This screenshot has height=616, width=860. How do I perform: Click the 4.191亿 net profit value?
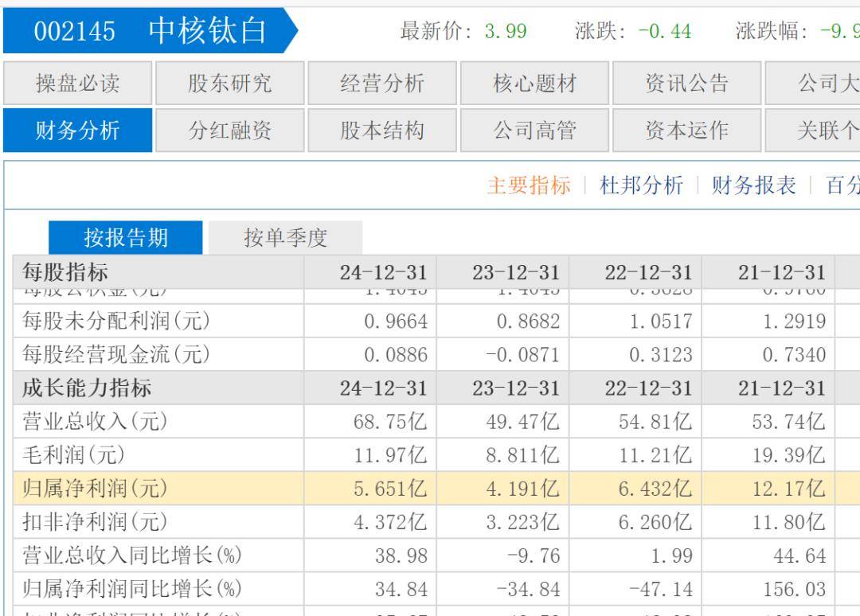pyautogui.click(x=522, y=489)
